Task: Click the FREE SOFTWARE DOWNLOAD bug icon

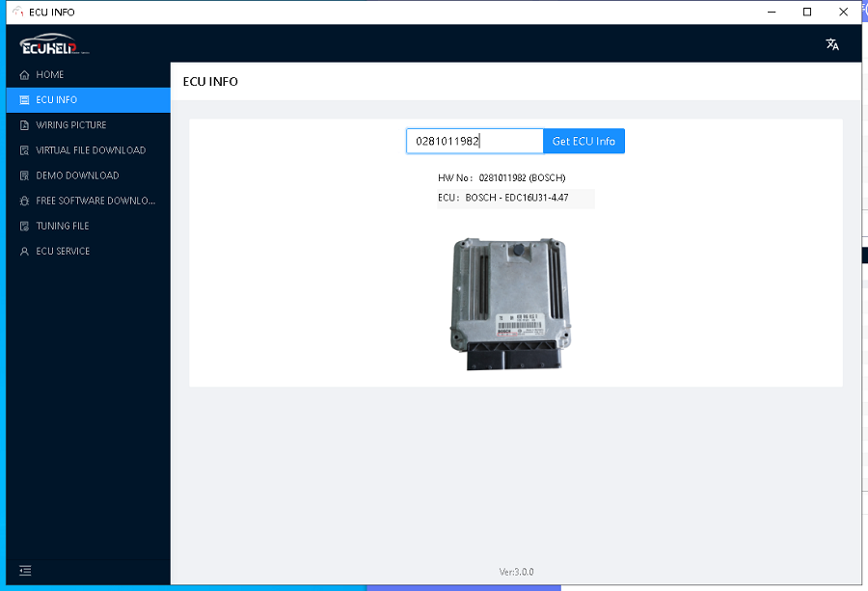Action: [x=24, y=201]
